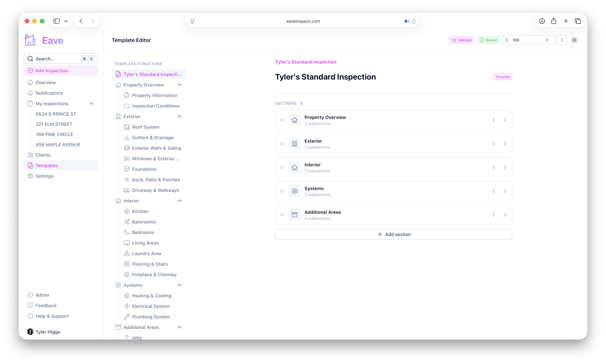
Task: Open Feedback link in sidebar
Action: tap(61, 305)
